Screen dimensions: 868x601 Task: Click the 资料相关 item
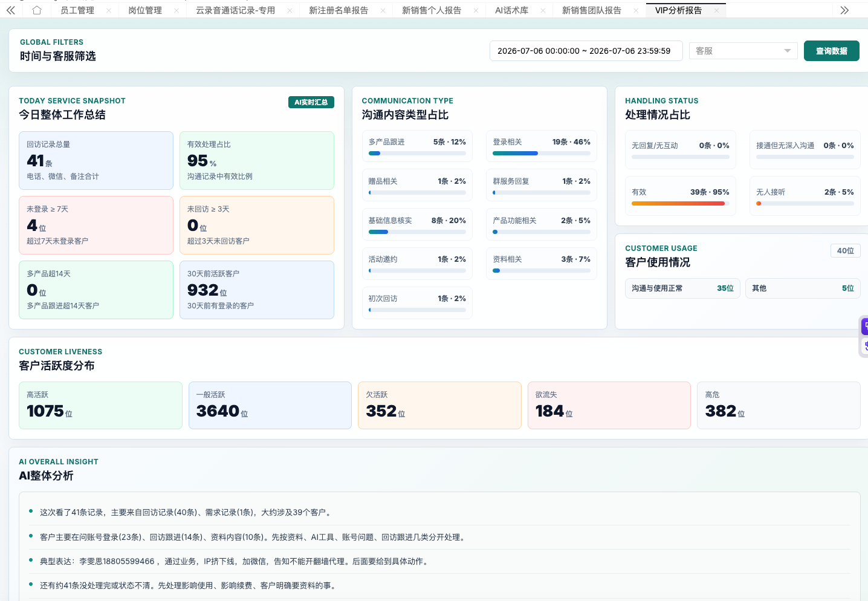pyautogui.click(x=542, y=264)
